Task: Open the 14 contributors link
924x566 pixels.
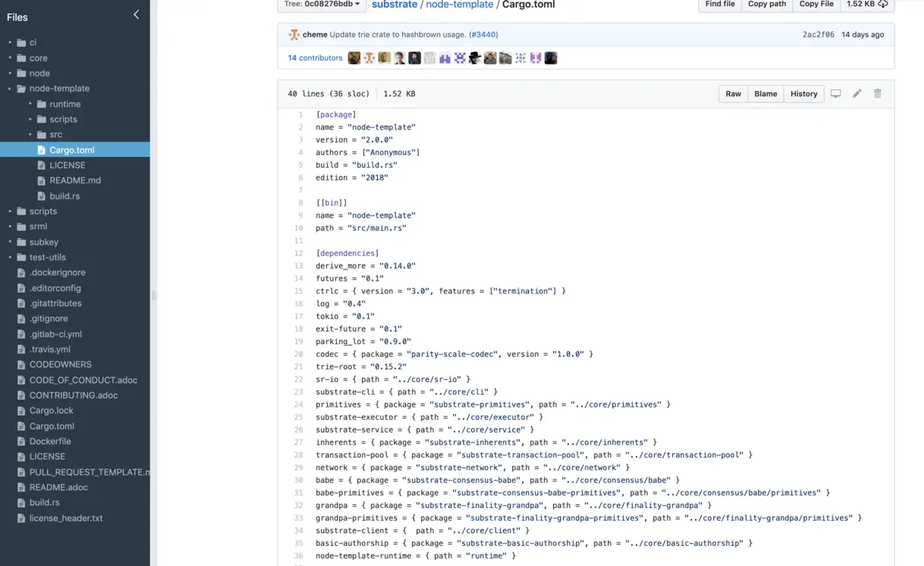Action: [315, 58]
